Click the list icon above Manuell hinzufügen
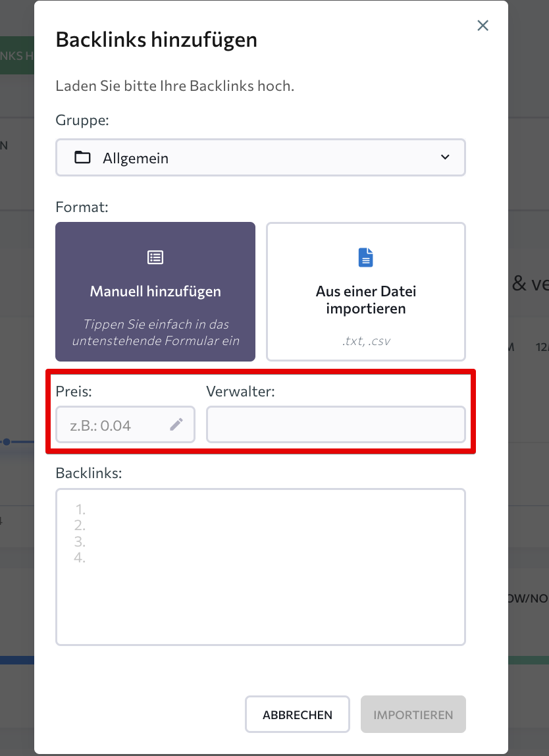549x756 pixels. tap(155, 257)
